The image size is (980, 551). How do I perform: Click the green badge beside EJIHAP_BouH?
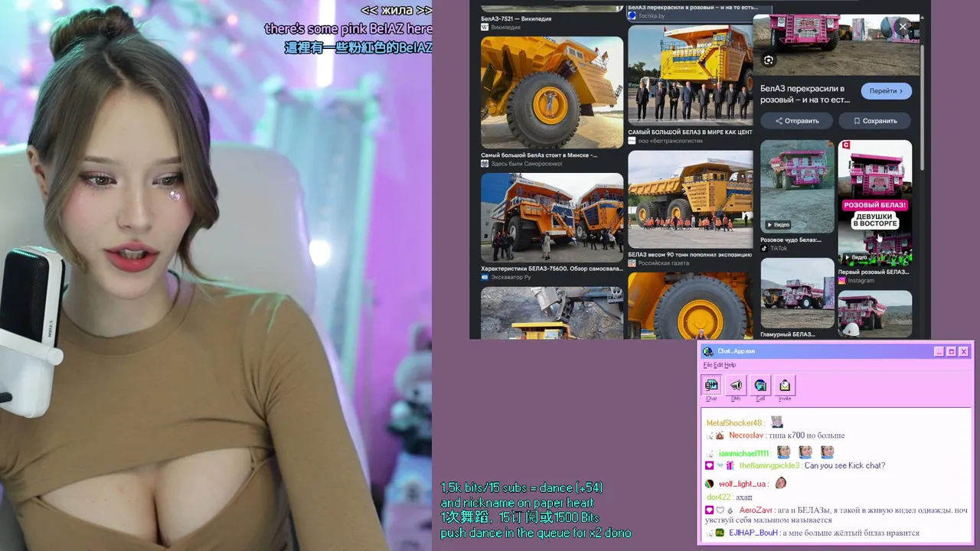click(720, 533)
